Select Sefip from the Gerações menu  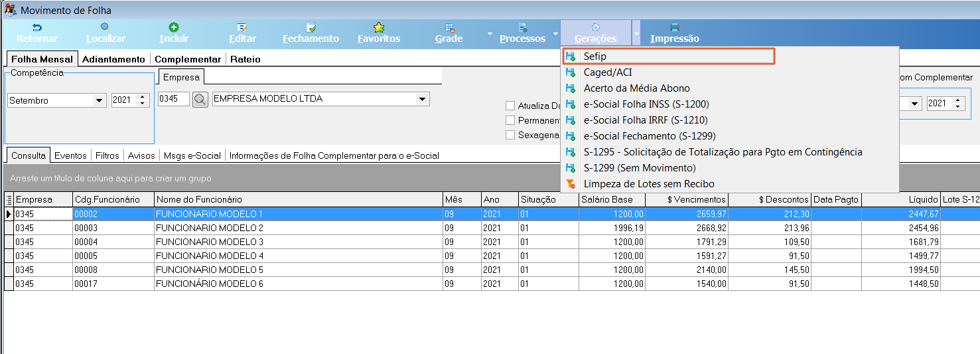pyautogui.click(x=668, y=56)
